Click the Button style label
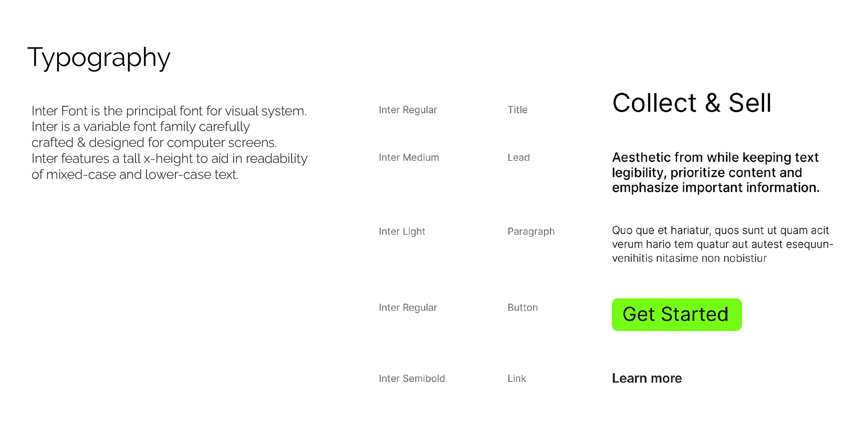 (523, 307)
